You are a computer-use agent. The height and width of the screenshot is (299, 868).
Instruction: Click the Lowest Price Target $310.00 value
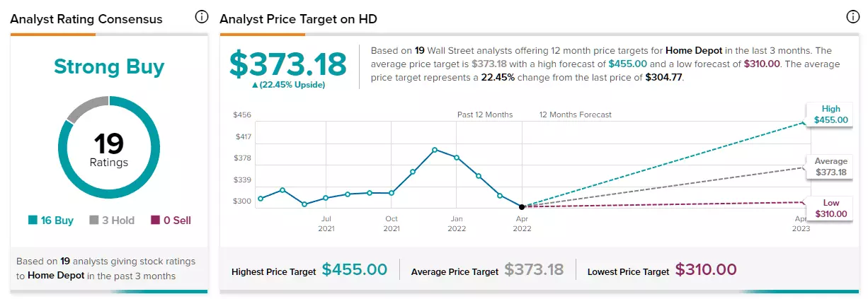706,269
